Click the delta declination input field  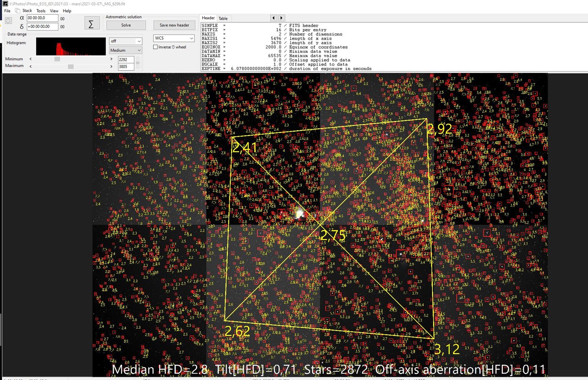[x=42, y=26]
